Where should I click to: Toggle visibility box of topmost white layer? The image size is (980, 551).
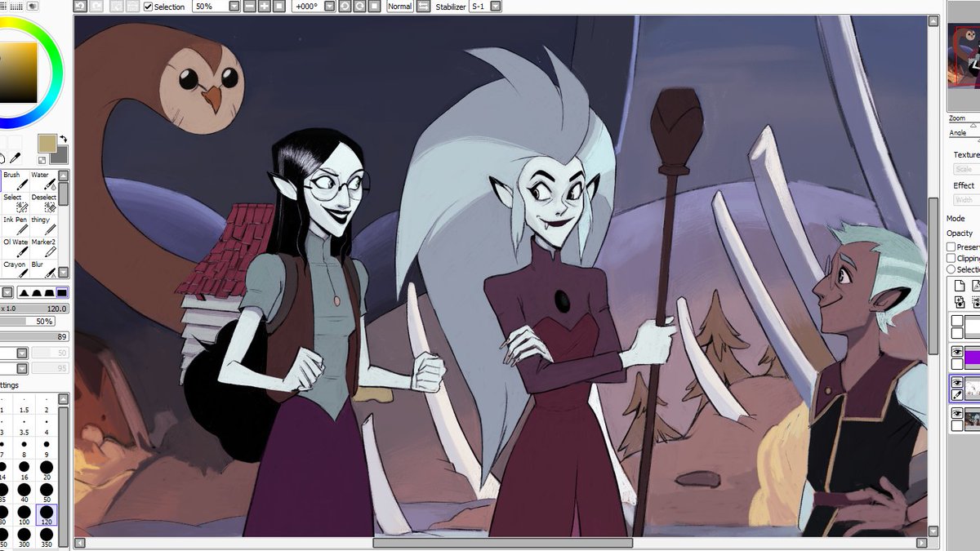point(957,321)
